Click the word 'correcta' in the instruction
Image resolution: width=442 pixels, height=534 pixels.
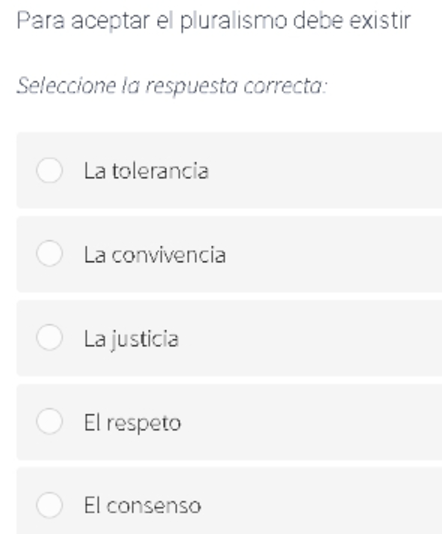[x=285, y=86]
